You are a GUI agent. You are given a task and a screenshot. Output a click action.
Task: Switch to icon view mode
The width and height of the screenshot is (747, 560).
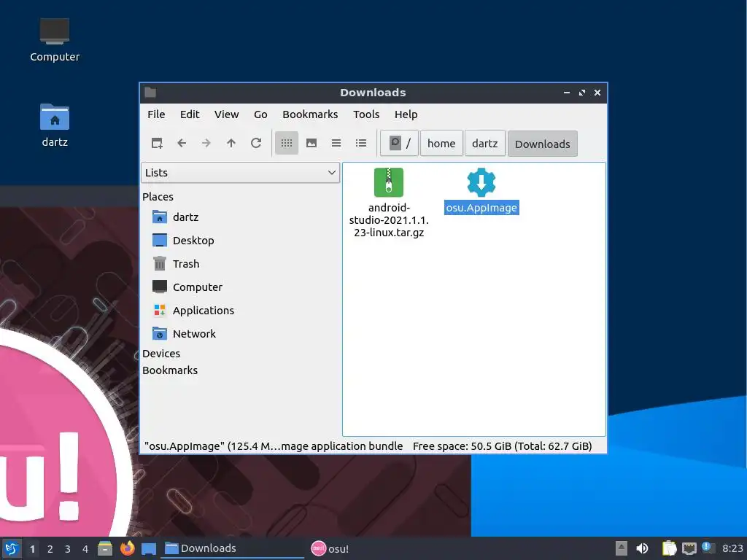[286, 143]
